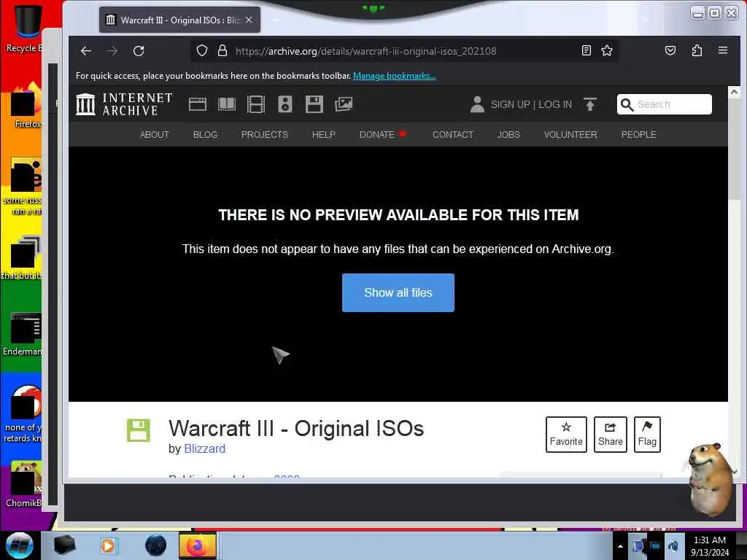Click the dark globe taskbar icon
747x560 pixels.
156,545
